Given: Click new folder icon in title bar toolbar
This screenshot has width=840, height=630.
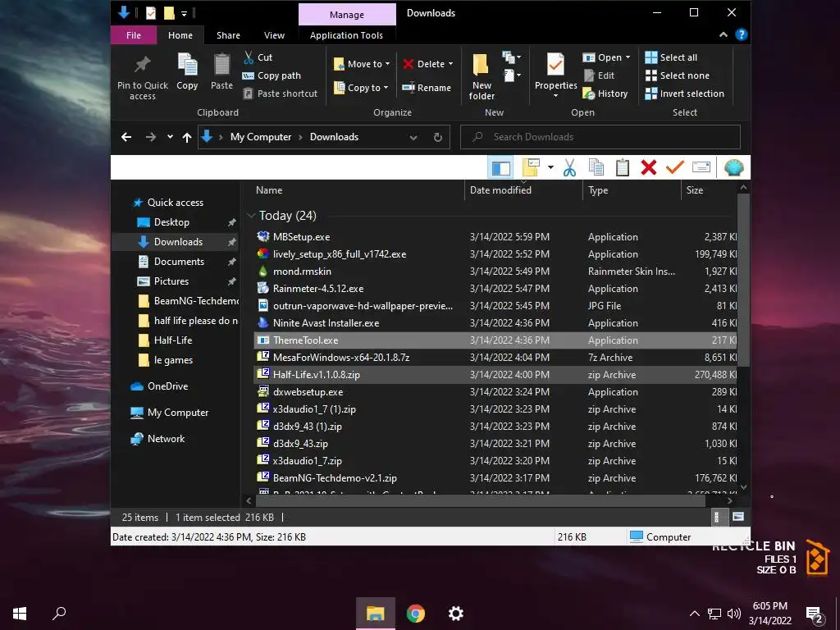Looking at the screenshot, I should (169, 13).
